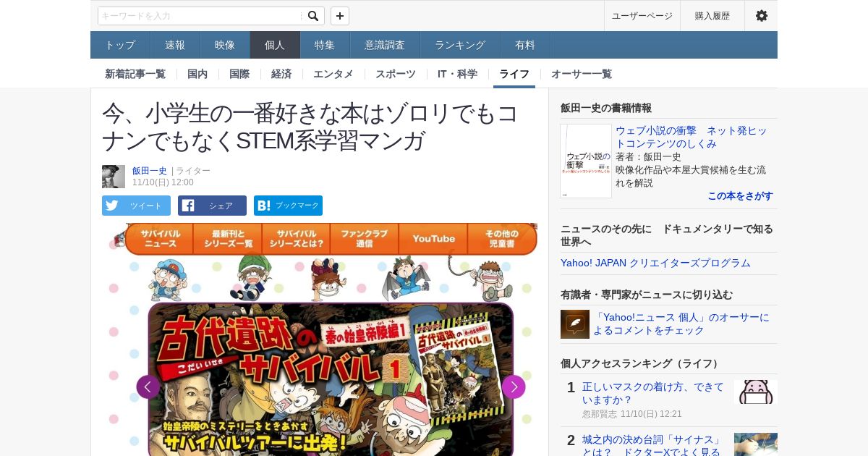Open オーサー一覧 sub-tab
The height and width of the screenshot is (456, 868).
pyautogui.click(x=582, y=74)
